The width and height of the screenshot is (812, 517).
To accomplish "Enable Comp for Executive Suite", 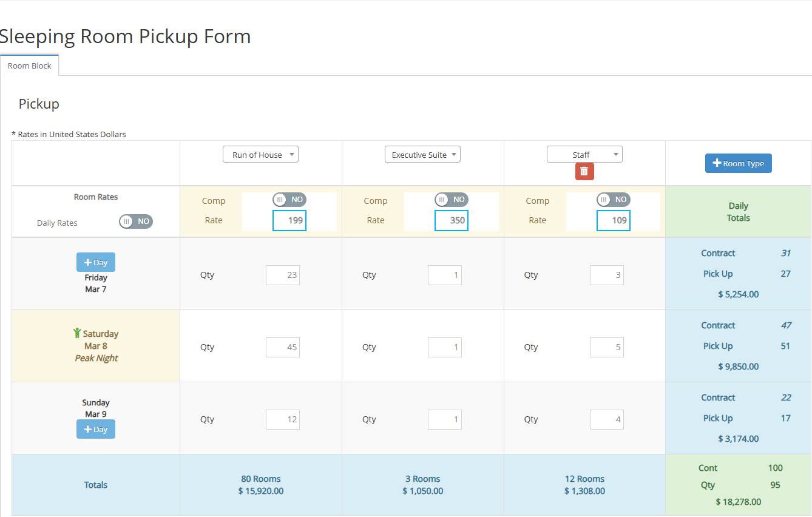I will (452, 200).
